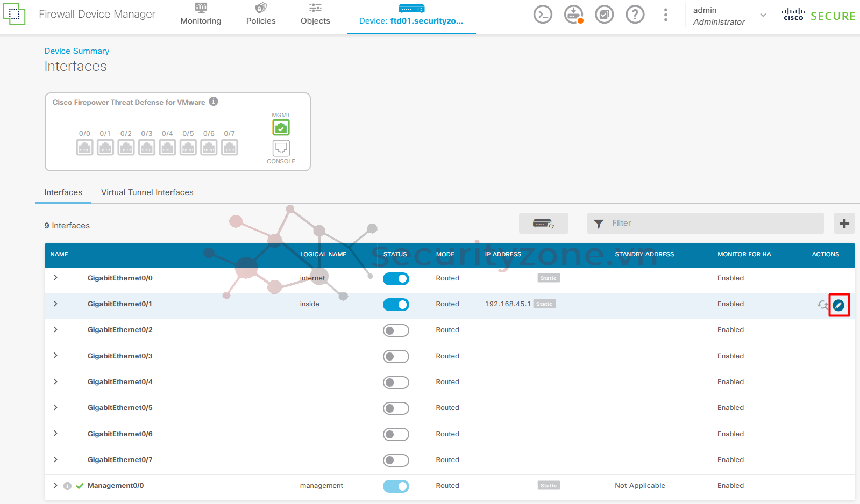Viewport: 860px width, 504px height.
Task: Click port 0/5 in the device diagram
Action: tap(188, 147)
